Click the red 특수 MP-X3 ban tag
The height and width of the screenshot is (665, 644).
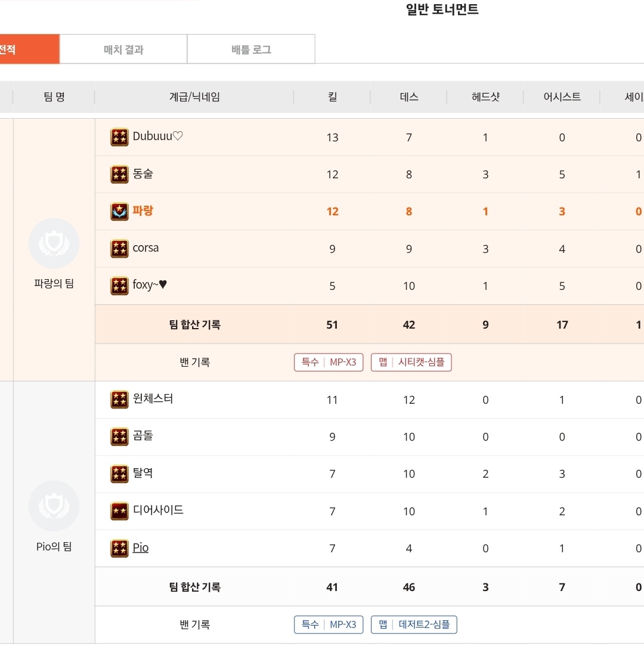(329, 362)
